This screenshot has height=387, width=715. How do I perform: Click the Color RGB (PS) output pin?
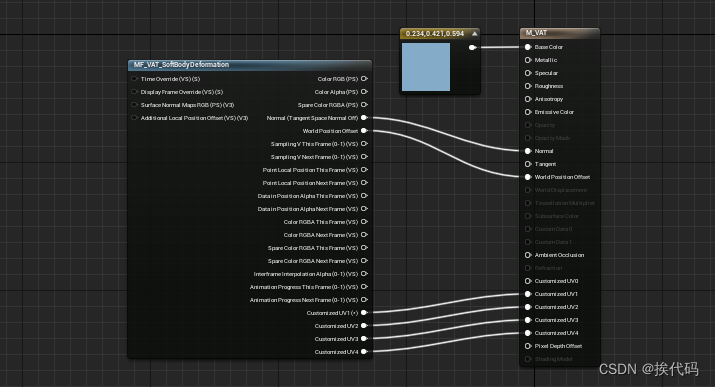coord(364,79)
